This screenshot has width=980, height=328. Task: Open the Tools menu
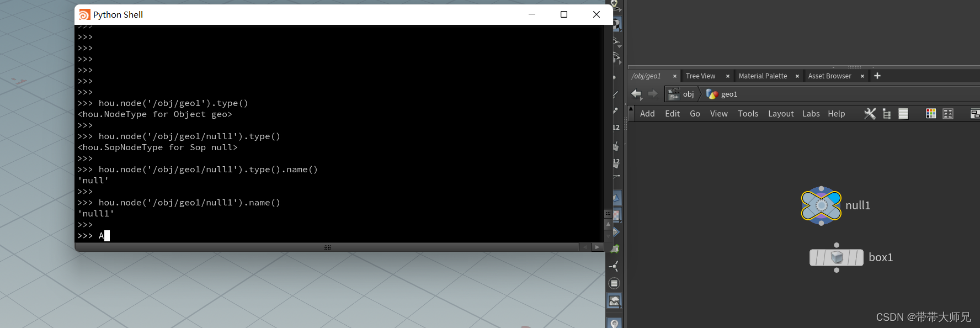(x=748, y=114)
